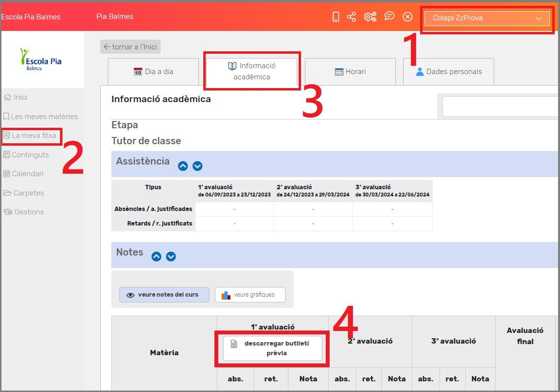The width and height of the screenshot is (560, 392).
Task: Click the share icon in top bar
Action: (x=351, y=17)
